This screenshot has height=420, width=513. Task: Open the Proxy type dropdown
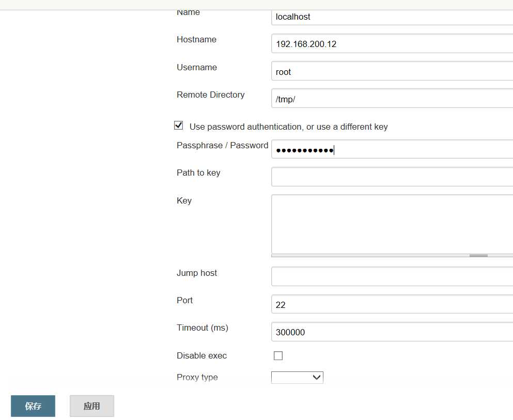(x=297, y=378)
